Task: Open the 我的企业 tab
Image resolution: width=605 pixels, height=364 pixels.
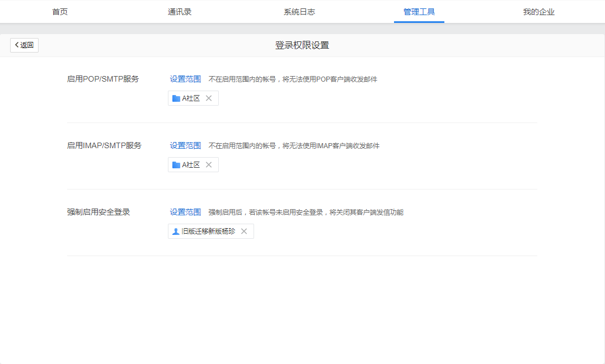Action: click(538, 12)
